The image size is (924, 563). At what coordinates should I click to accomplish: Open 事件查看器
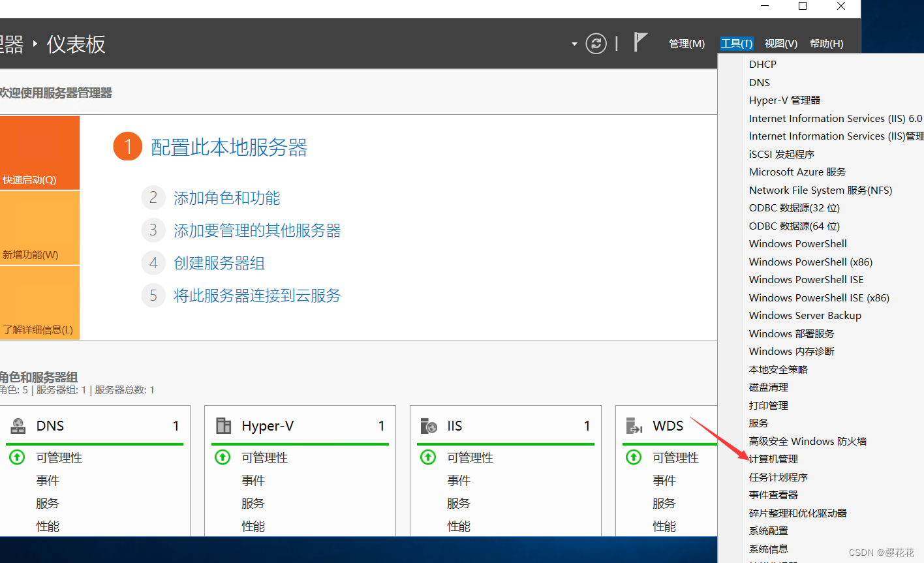tap(773, 495)
